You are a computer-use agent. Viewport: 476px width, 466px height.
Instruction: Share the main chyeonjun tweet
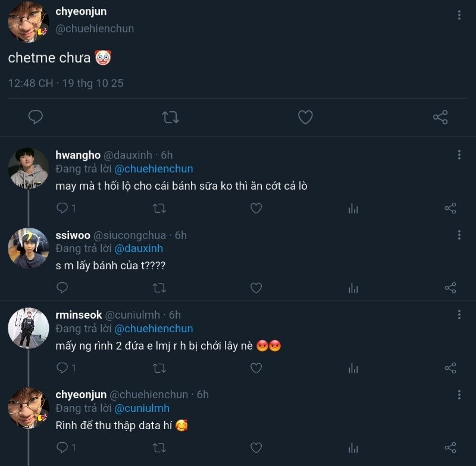440,117
